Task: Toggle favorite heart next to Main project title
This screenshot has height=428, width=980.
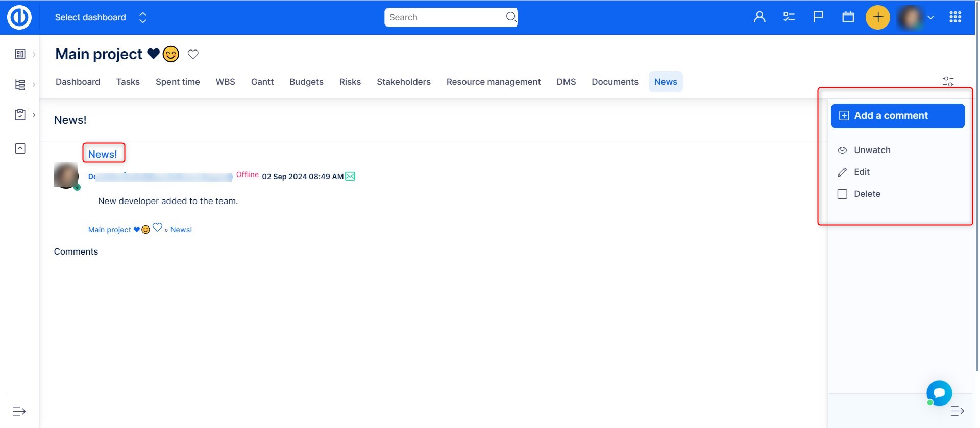Action: coord(193,54)
